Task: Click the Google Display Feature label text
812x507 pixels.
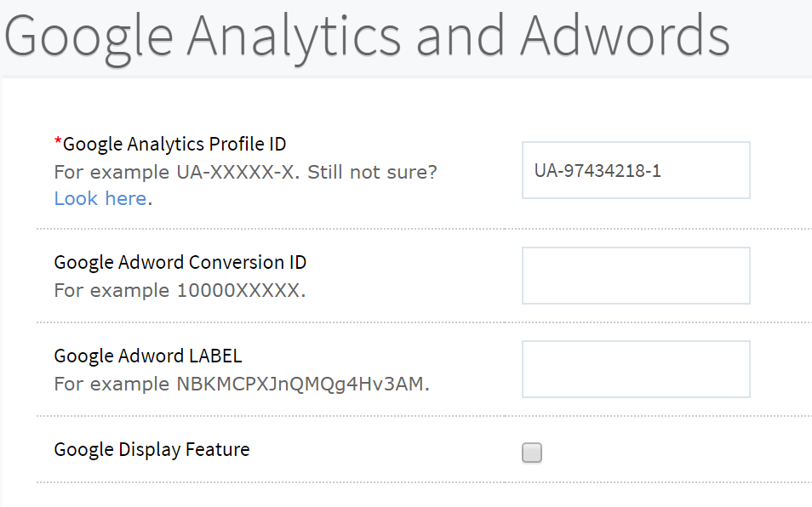Action: (x=152, y=449)
